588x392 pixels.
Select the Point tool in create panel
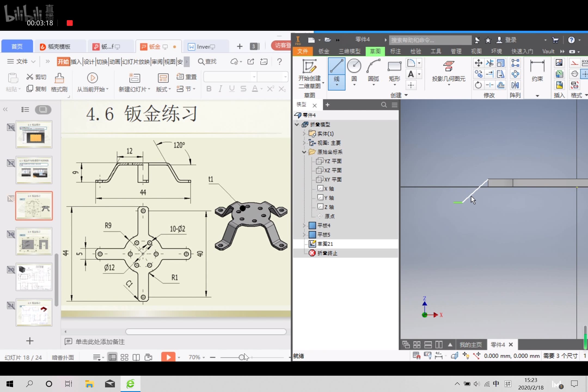411,85
